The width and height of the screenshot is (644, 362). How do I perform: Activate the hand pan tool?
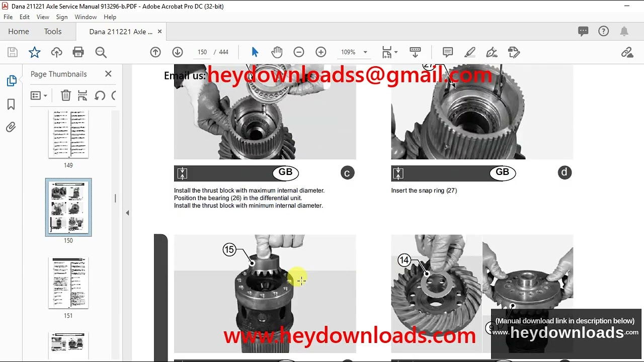[277, 52]
